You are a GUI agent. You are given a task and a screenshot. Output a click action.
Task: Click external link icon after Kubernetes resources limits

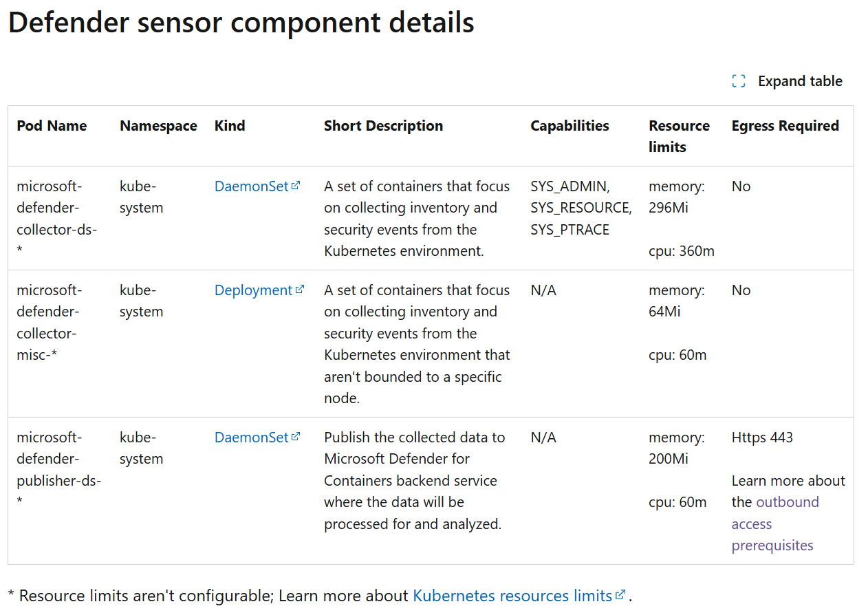621,593
